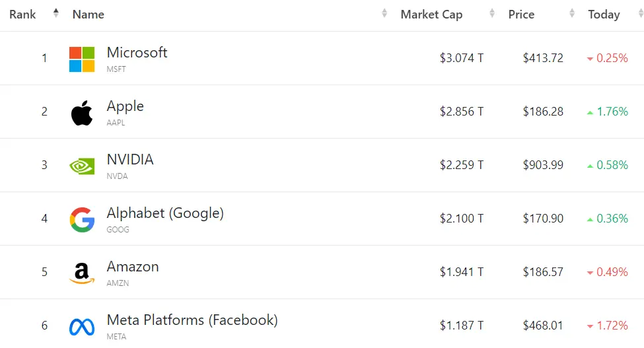The image size is (644, 348).
Task: Click the Market Cap header label
Action: (432, 15)
